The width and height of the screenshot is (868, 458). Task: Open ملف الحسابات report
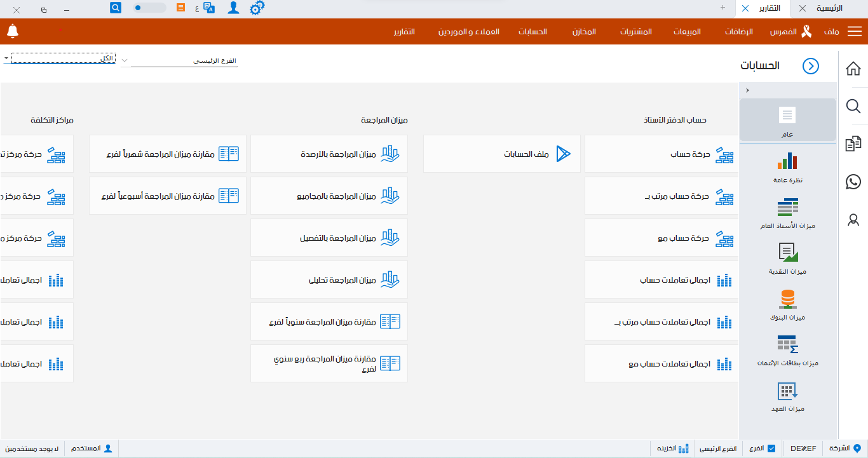click(x=501, y=154)
